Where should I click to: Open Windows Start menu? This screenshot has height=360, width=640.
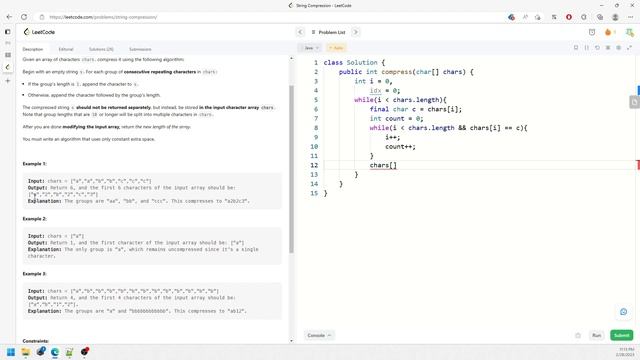tap(11, 352)
